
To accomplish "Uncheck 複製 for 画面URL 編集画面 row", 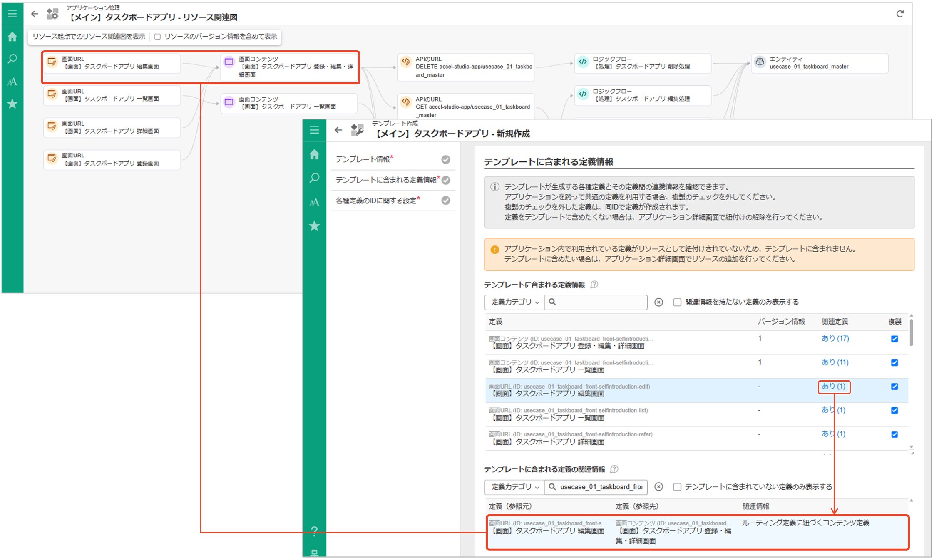I will pos(894,387).
